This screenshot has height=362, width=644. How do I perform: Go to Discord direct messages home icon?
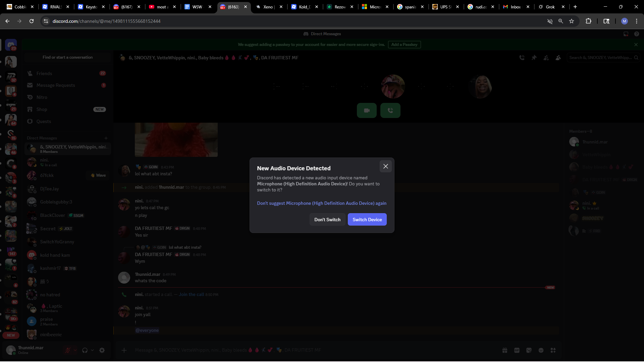point(11,45)
